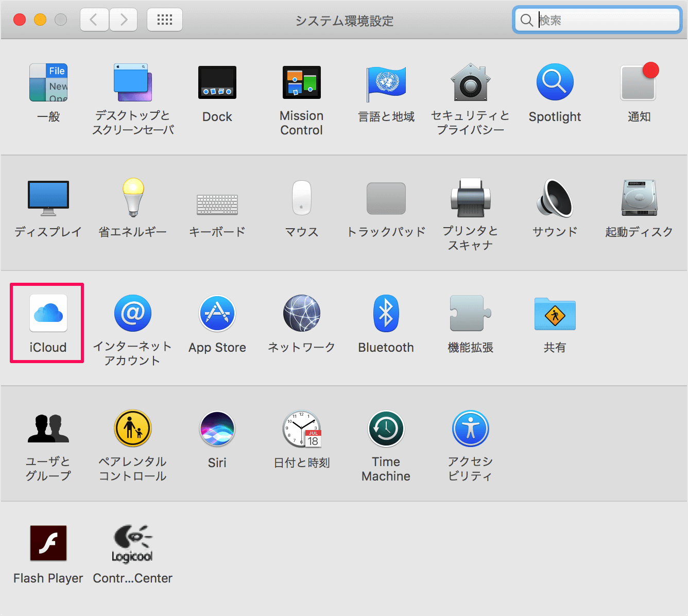Close the システム環境設定 window
The width and height of the screenshot is (688, 616).
tap(20, 20)
